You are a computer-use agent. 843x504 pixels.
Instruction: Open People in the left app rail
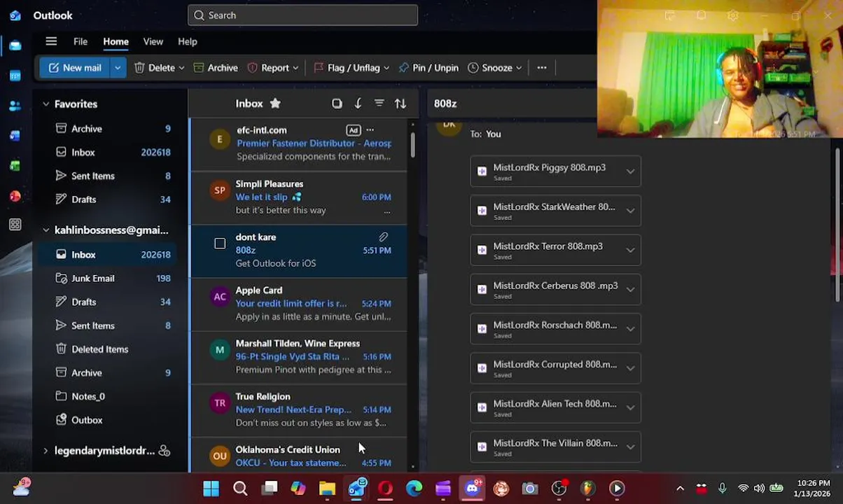coord(15,106)
